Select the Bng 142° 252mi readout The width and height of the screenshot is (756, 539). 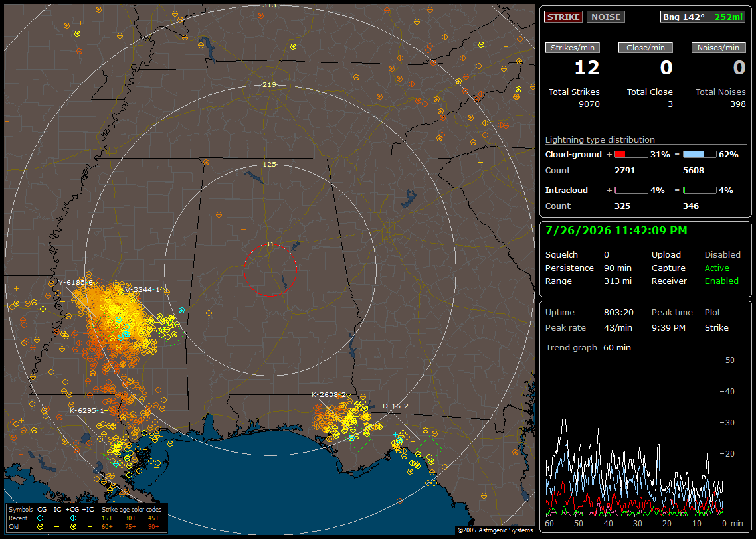click(x=702, y=17)
